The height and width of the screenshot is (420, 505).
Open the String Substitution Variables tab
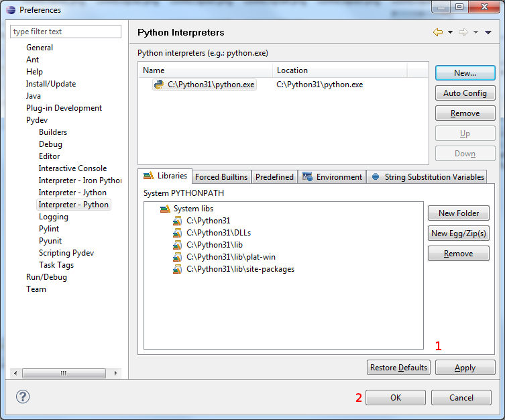tap(427, 177)
